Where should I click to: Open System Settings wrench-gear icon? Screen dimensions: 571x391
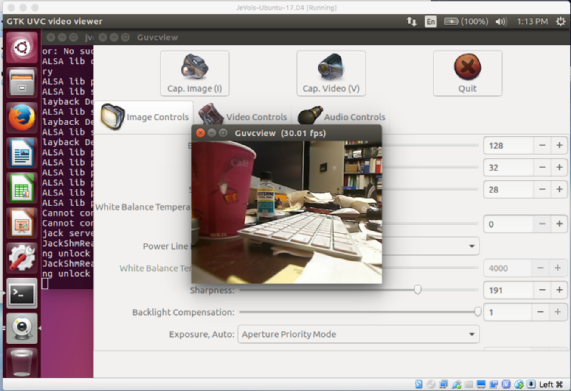coord(22,258)
